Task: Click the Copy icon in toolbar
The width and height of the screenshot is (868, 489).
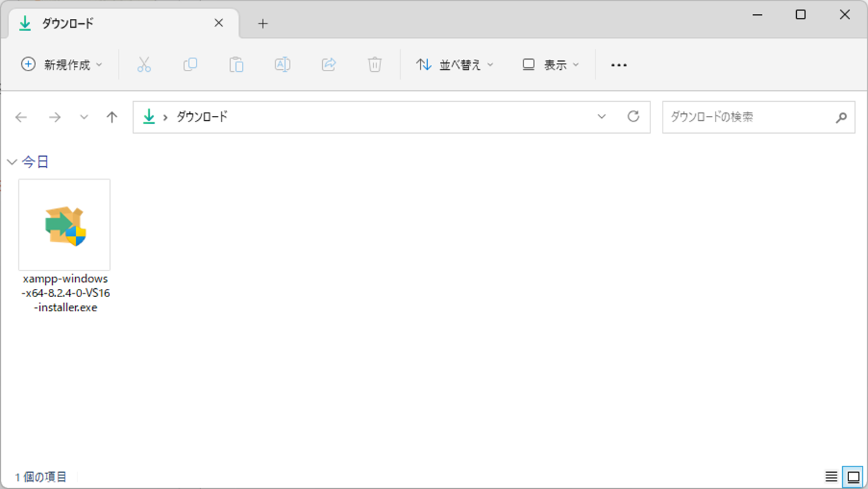Action: click(x=191, y=64)
